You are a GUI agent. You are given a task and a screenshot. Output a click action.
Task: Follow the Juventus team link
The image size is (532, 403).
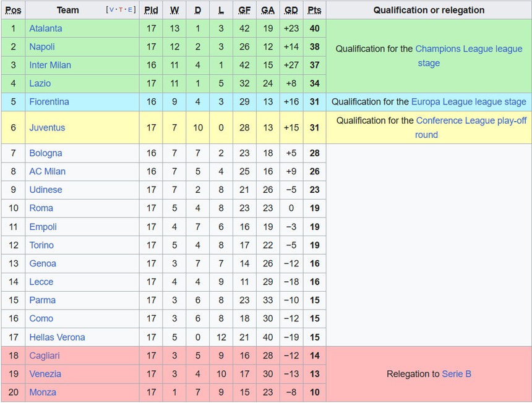tap(47, 128)
